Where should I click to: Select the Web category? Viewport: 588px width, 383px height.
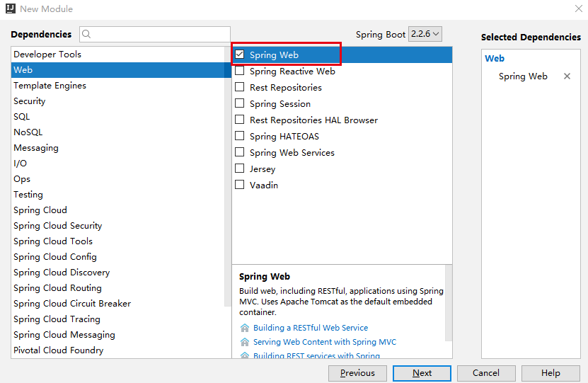coord(117,70)
